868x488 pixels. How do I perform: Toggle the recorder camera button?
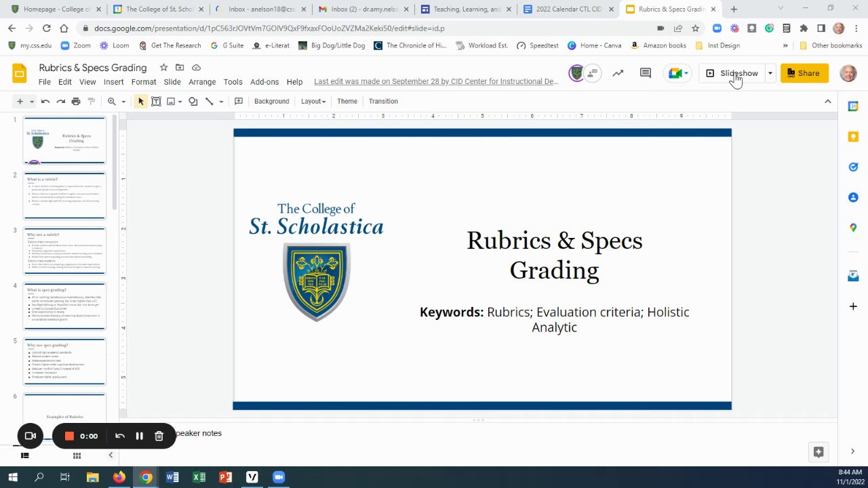pyautogui.click(x=30, y=436)
